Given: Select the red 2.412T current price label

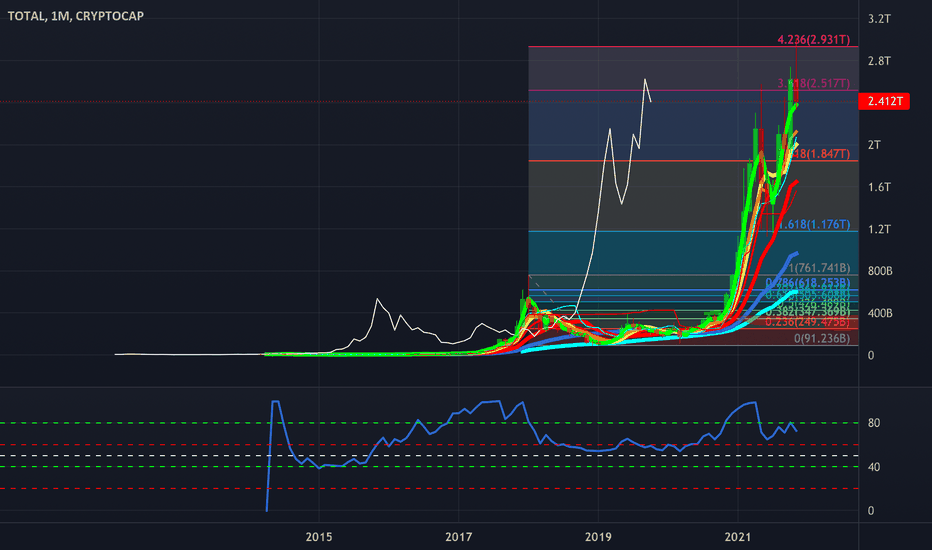Looking at the screenshot, I should (x=884, y=101).
